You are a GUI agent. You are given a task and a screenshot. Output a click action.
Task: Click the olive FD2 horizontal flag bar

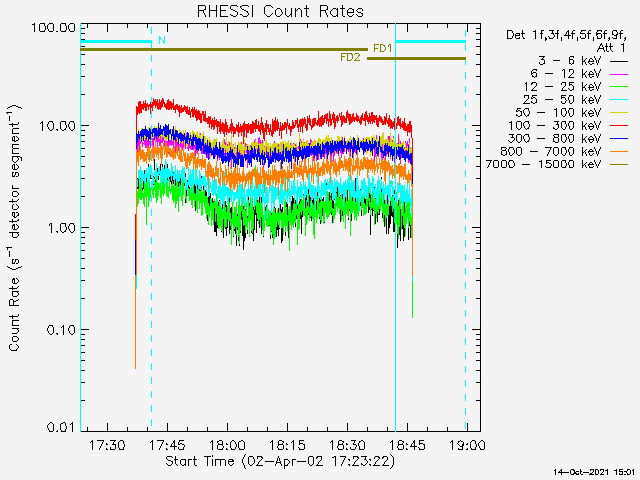[416, 59]
